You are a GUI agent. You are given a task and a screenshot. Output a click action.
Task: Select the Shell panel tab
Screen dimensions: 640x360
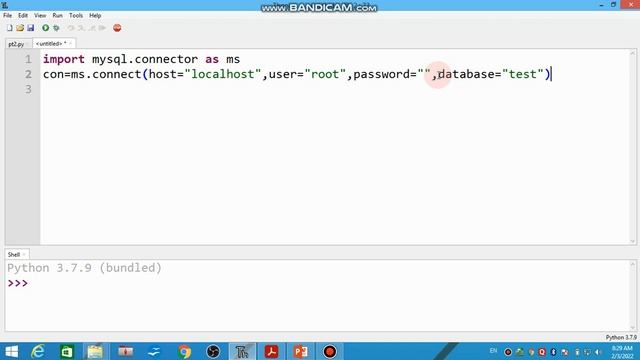point(14,255)
